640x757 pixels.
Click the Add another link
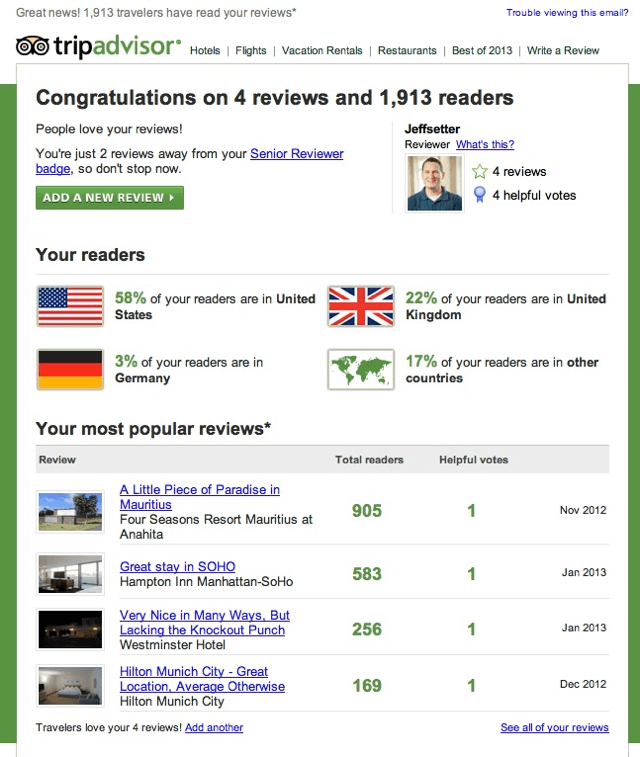click(x=214, y=728)
